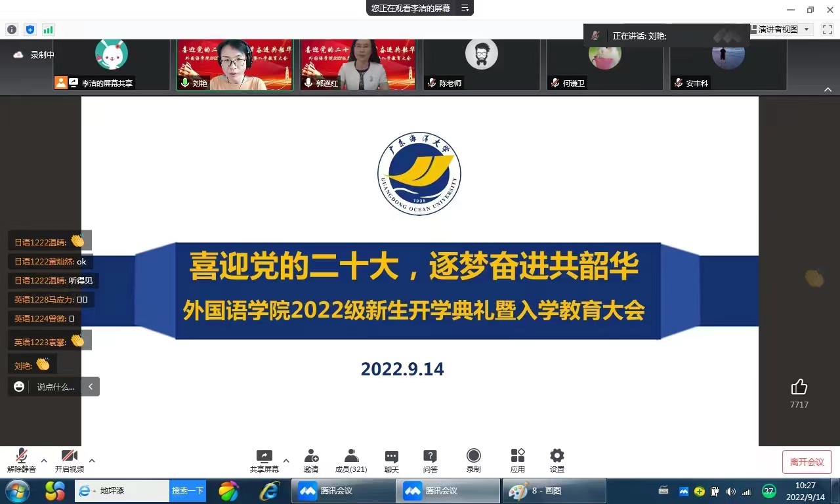Click the 离开会议 leave meeting button
The height and width of the screenshot is (504, 840).
click(x=807, y=462)
